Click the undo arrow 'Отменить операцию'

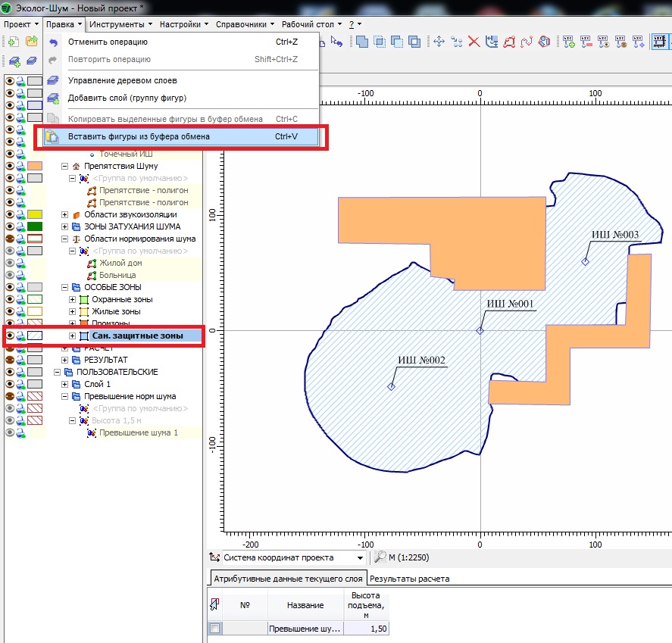click(x=108, y=42)
